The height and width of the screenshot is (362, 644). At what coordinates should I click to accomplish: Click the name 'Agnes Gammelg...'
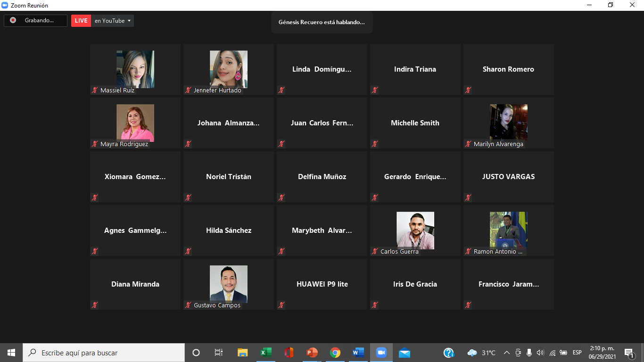pyautogui.click(x=135, y=230)
